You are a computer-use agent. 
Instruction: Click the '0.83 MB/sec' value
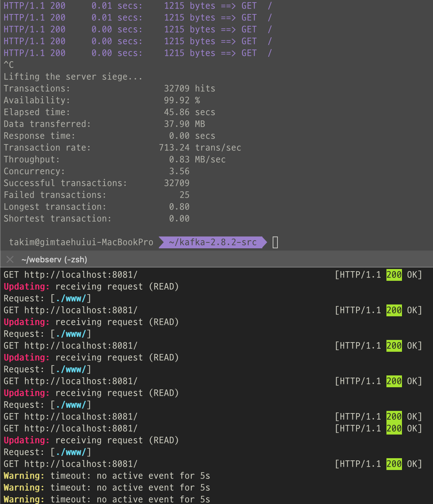coord(197,160)
